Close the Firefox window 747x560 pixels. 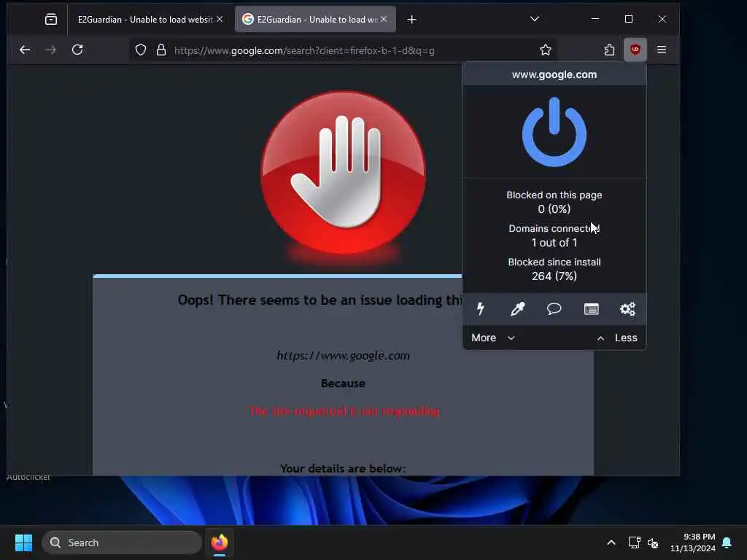662,19
